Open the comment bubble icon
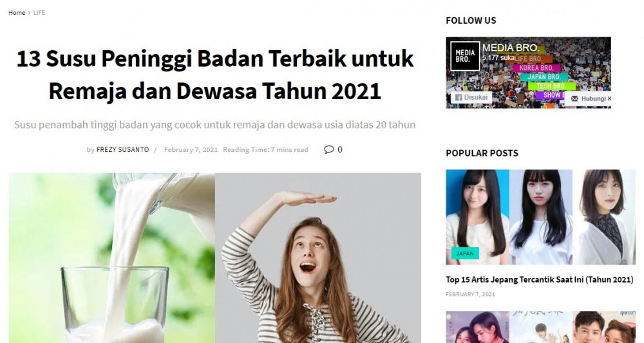 pyautogui.click(x=328, y=149)
